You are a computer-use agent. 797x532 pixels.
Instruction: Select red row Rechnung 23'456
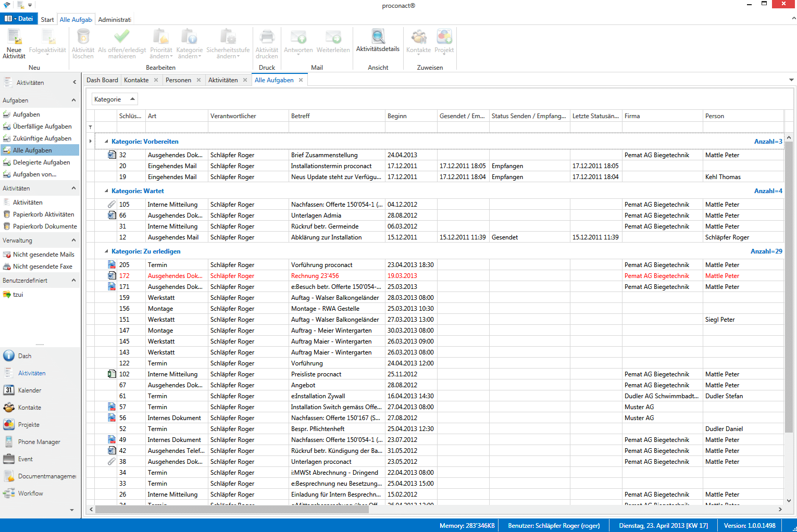[435, 276]
